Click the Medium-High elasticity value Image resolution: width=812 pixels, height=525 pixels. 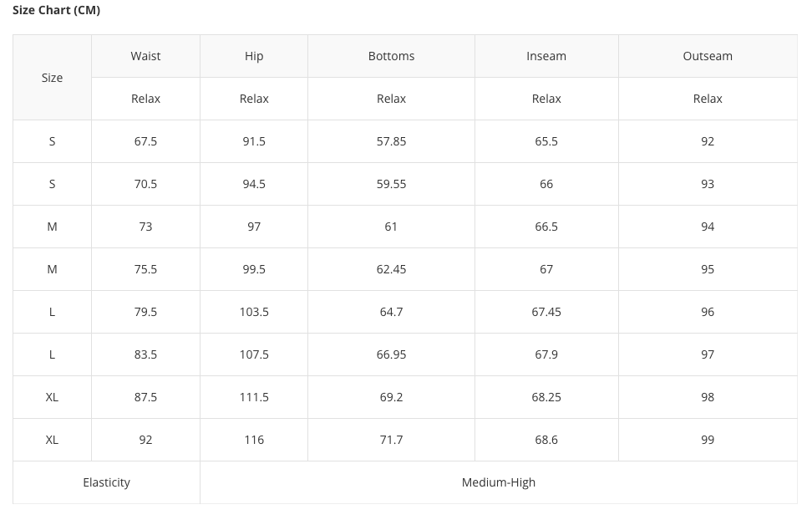[x=499, y=482]
